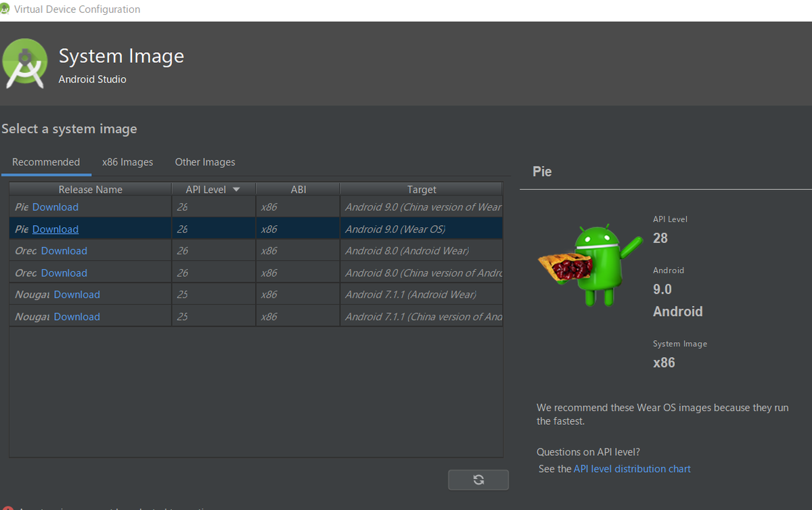Select 'Android 7.1.1 (China version of And' target
812x510 pixels.
[x=423, y=317]
